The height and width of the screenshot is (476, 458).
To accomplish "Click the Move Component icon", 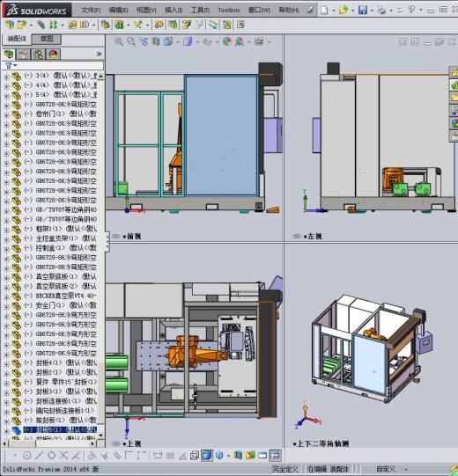I will (x=85, y=25).
